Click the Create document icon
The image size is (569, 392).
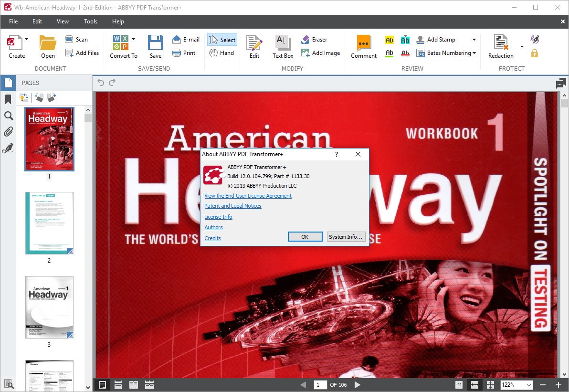point(14,43)
